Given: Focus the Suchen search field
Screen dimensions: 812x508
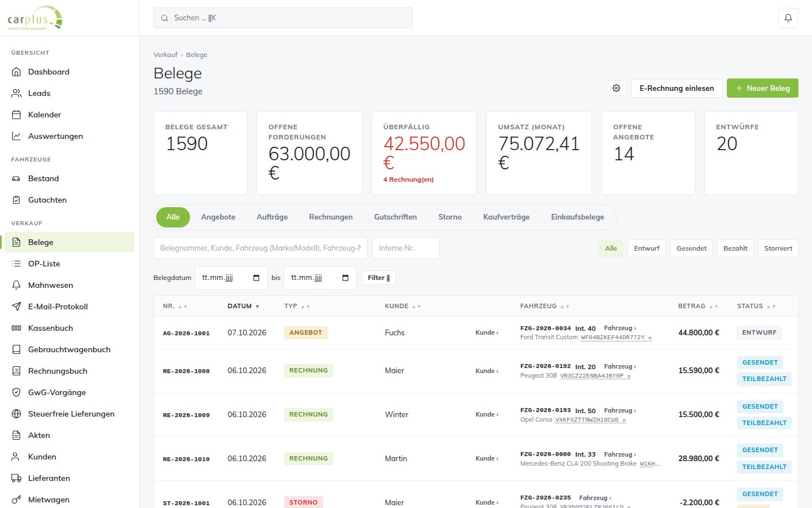Looking at the screenshot, I should pos(283,18).
